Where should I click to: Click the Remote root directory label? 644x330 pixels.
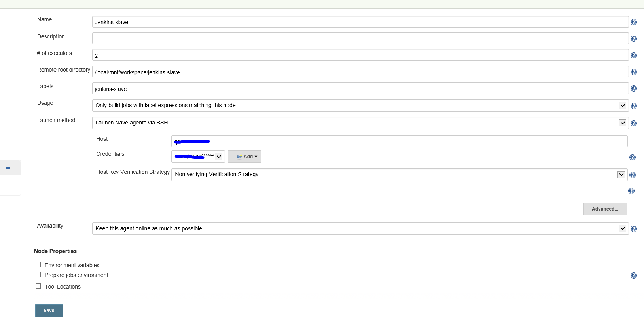64,70
